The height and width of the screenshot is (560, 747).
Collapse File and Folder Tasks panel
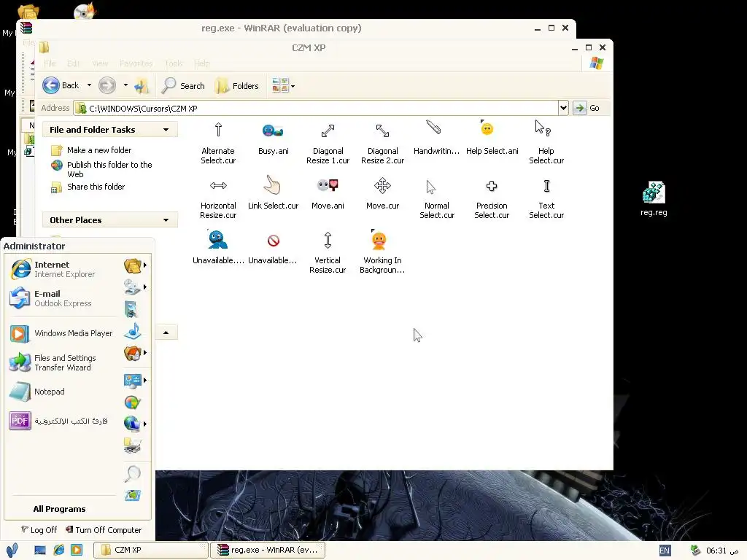(166, 130)
